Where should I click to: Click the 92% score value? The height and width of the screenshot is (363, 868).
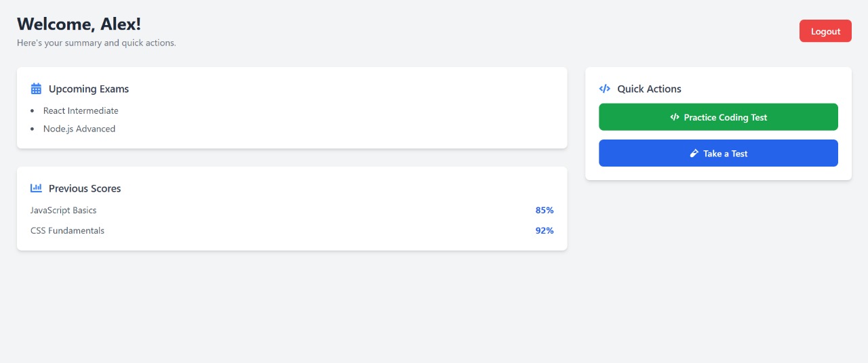[545, 230]
